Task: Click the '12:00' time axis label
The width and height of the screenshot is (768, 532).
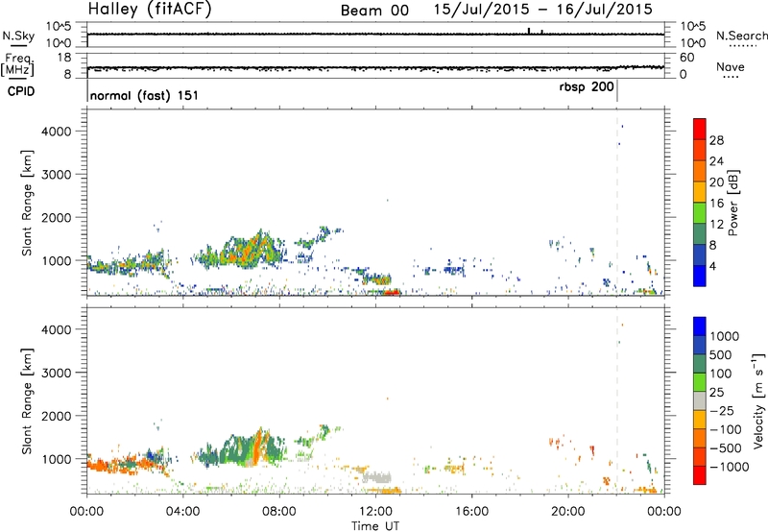Action: point(375,512)
